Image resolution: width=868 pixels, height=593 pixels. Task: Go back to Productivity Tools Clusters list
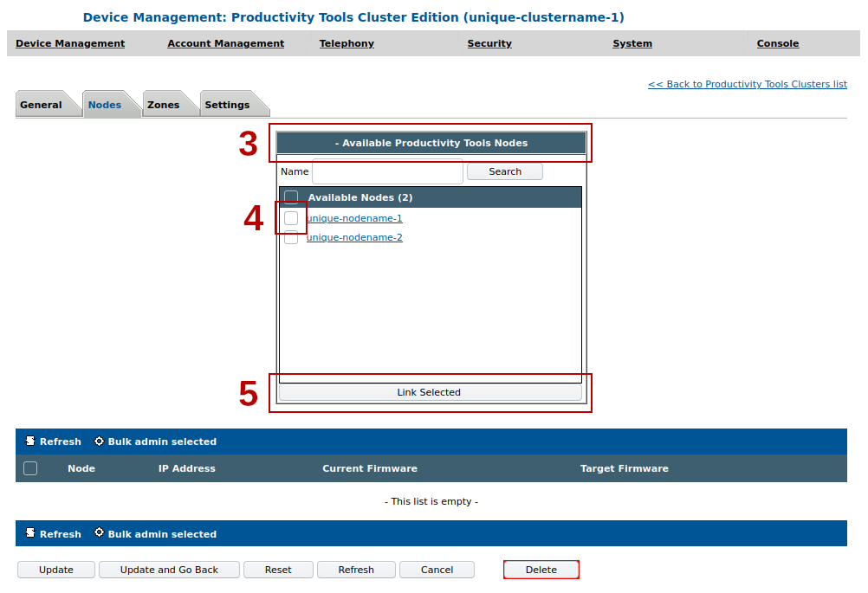[748, 84]
